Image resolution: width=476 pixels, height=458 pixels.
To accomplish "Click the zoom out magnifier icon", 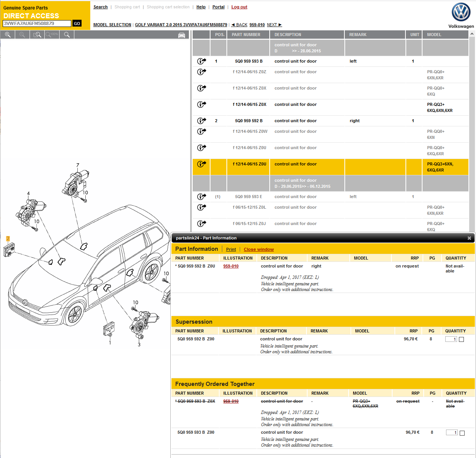I will pyautogui.click(x=22, y=35).
